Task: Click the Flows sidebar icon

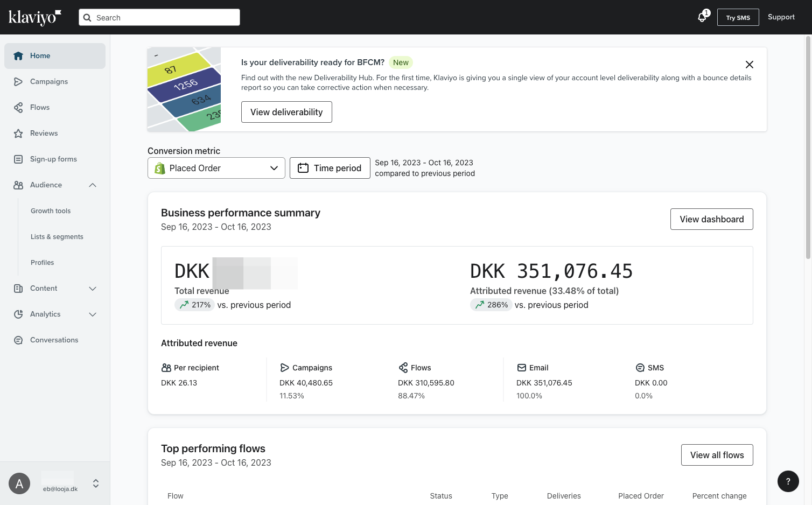Action: (x=18, y=108)
